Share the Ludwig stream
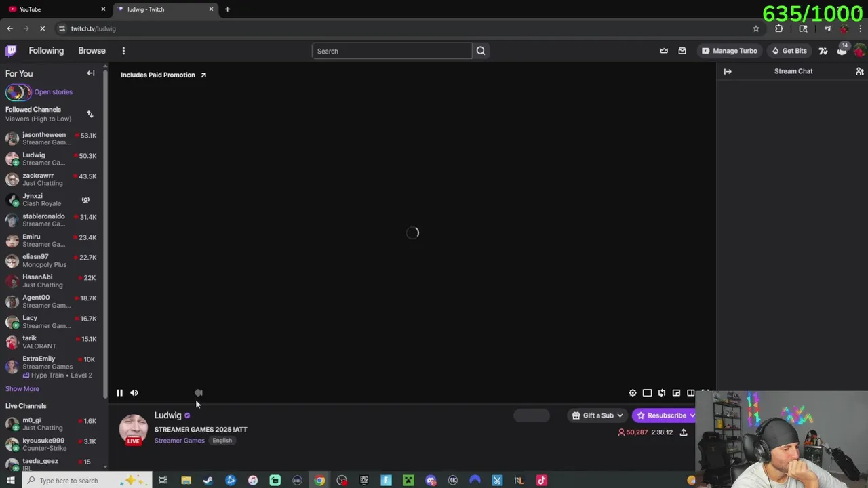Viewport: 868px width, 488px height. (x=684, y=432)
